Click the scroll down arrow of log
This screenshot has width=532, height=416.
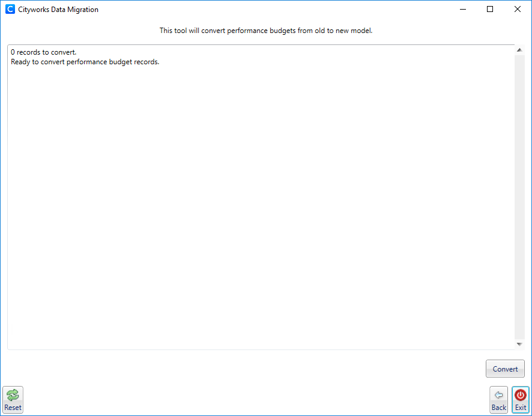[519, 344]
